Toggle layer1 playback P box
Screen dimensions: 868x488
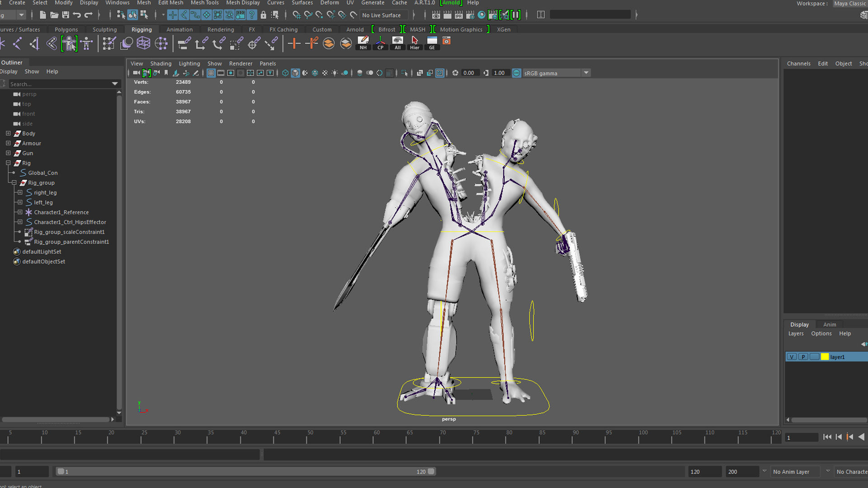pyautogui.click(x=803, y=357)
